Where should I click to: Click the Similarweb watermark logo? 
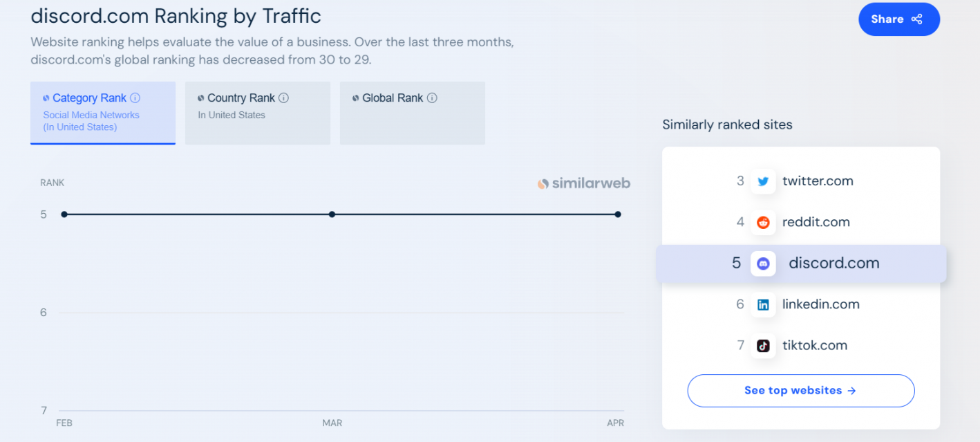(584, 183)
